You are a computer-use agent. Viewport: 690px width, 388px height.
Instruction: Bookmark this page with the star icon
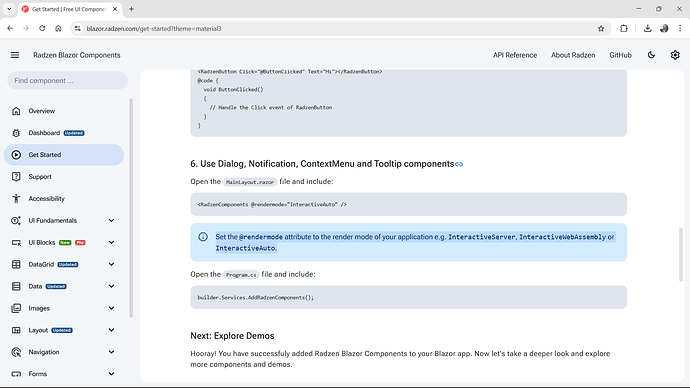[601, 29]
